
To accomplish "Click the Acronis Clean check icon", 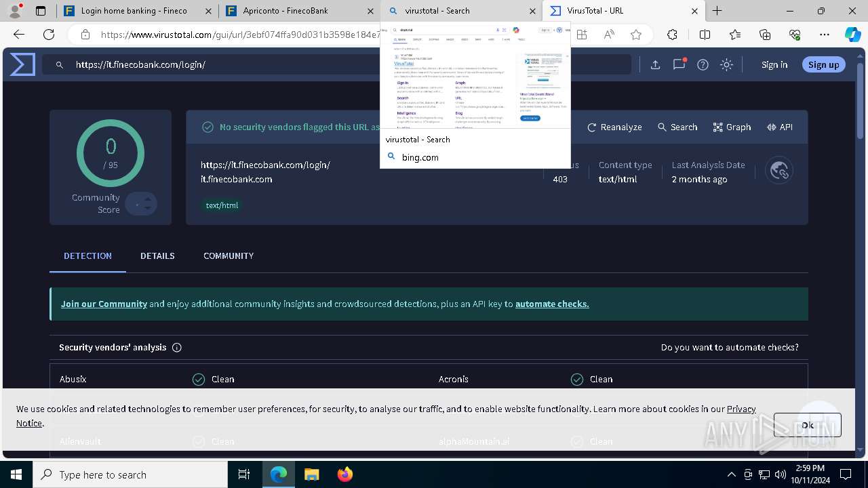I will pyautogui.click(x=577, y=380).
